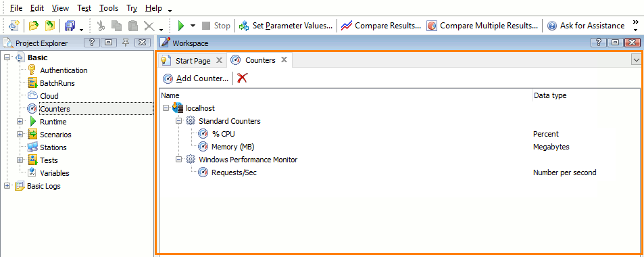Click Ask for Assistance toolbar button
This screenshot has width=644, height=257.
point(586,26)
